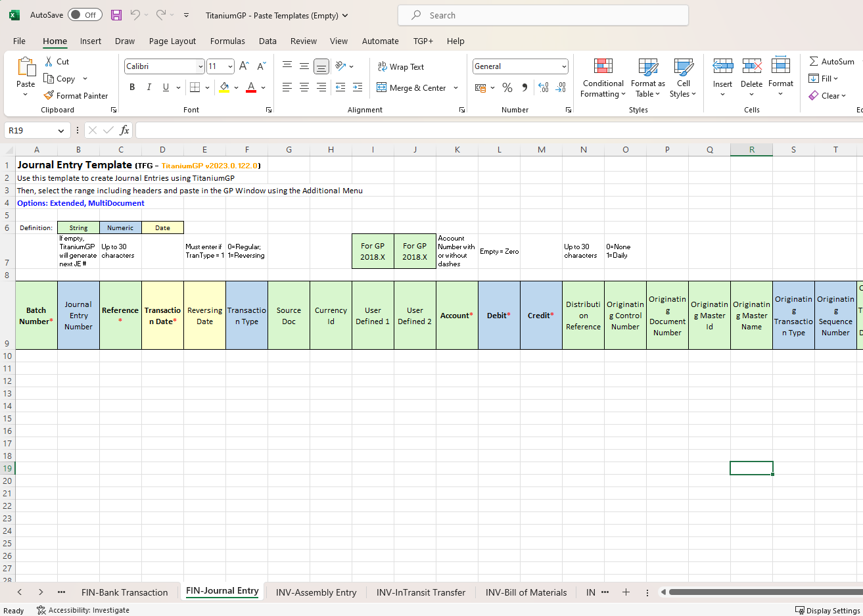Toggle Bottom Align button
The image size is (863, 616).
(321, 66)
